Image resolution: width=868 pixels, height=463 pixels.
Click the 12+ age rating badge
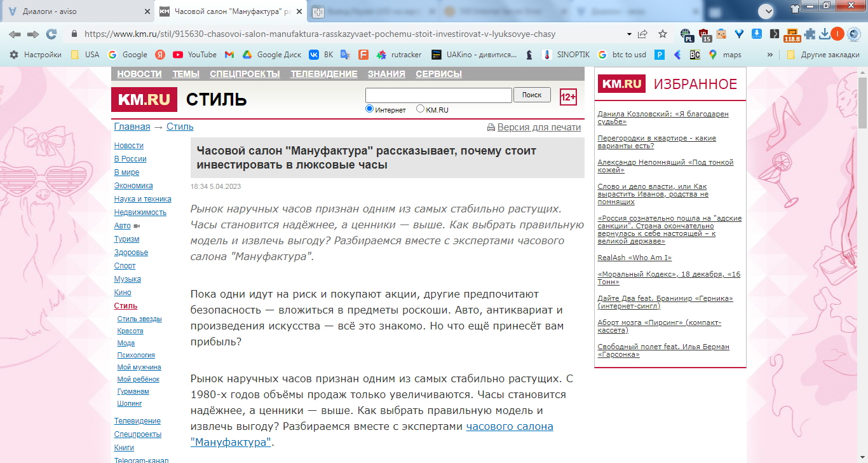[568, 97]
